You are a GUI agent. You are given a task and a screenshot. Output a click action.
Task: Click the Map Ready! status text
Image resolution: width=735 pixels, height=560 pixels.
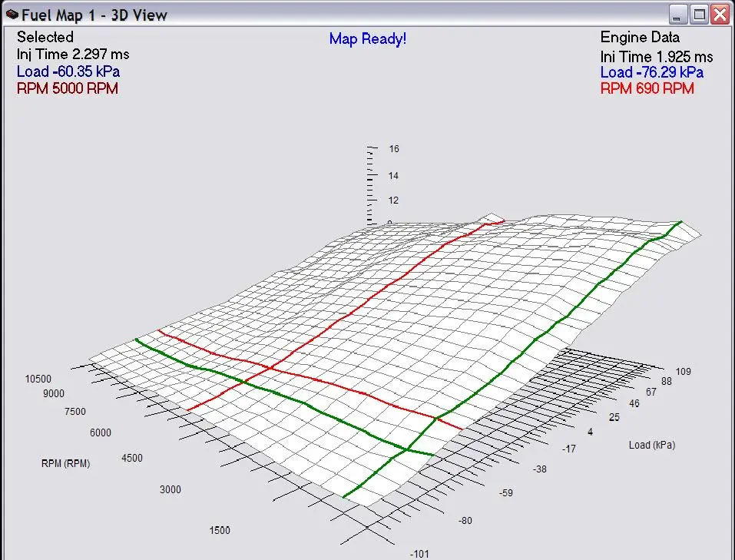click(x=367, y=39)
